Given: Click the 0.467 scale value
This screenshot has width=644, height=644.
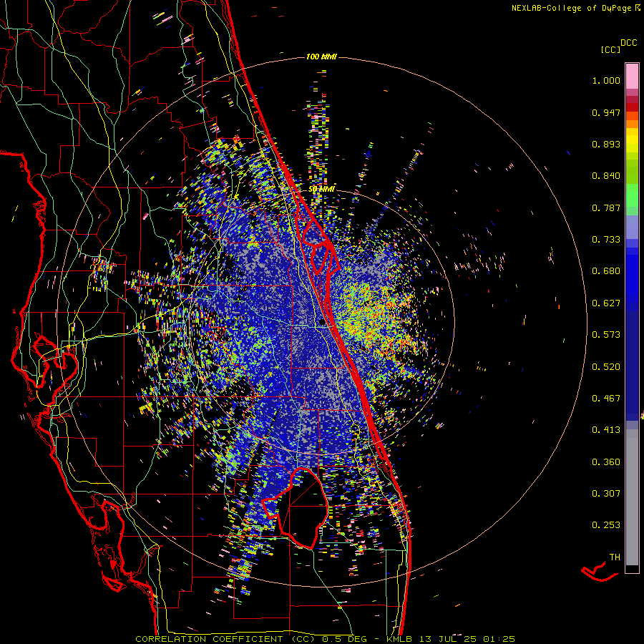Looking at the screenshot, I should (x=606, y=399).
